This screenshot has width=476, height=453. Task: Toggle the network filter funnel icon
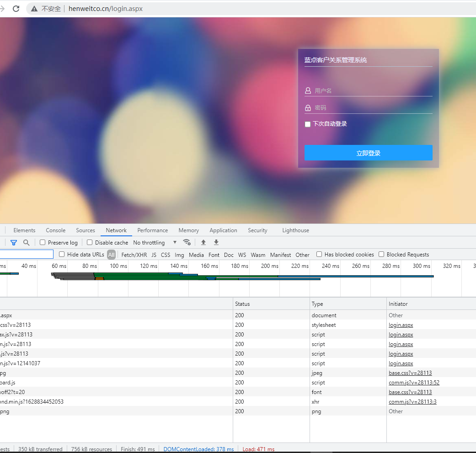(x=14, y=243)
